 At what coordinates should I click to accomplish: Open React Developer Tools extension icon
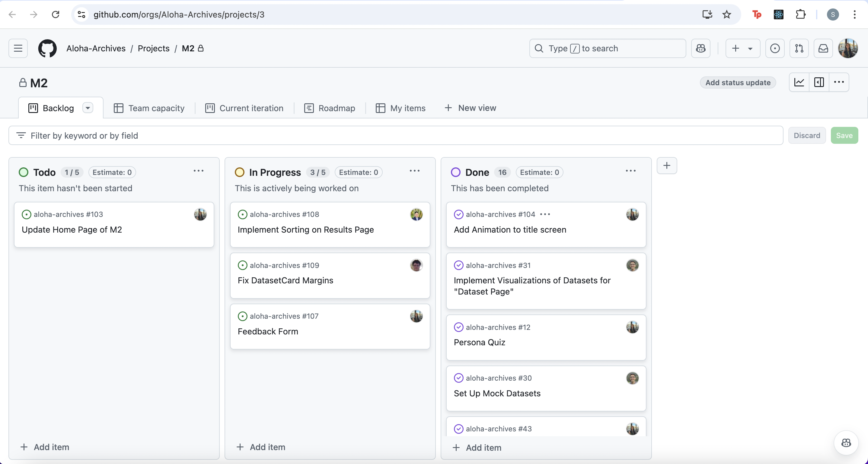778,14
